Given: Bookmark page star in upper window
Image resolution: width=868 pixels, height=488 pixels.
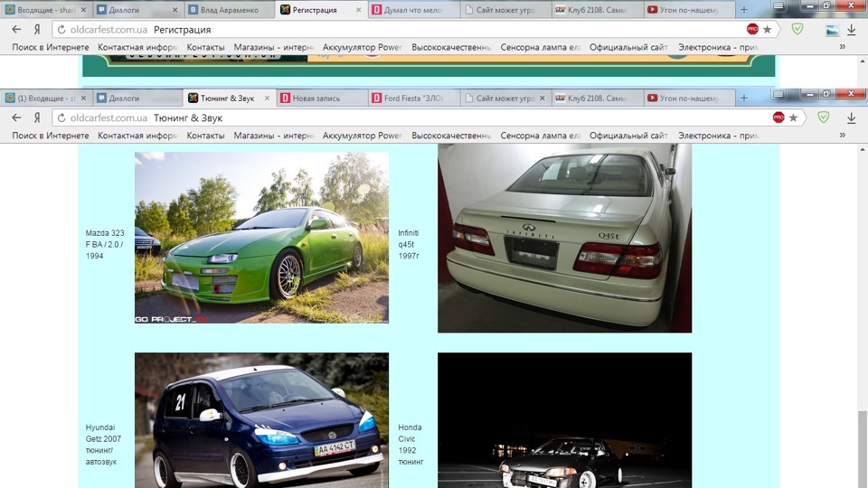Looking at the screenshot, I should coord(768,29).
